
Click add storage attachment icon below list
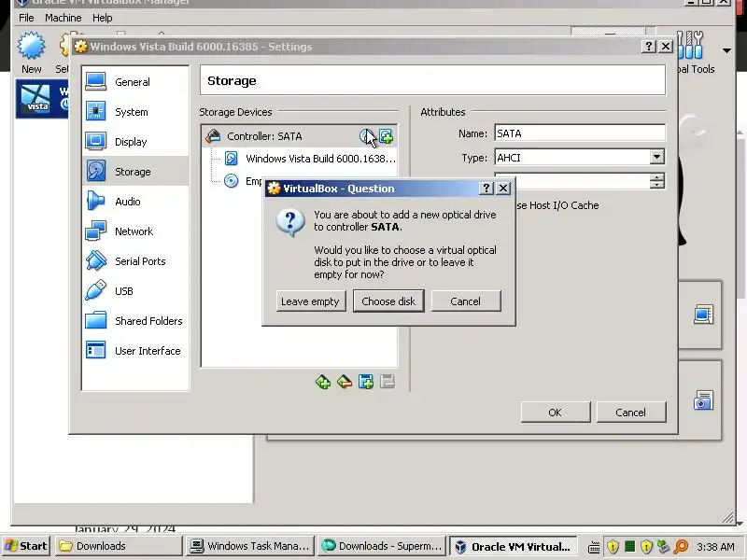pos(366,382)
